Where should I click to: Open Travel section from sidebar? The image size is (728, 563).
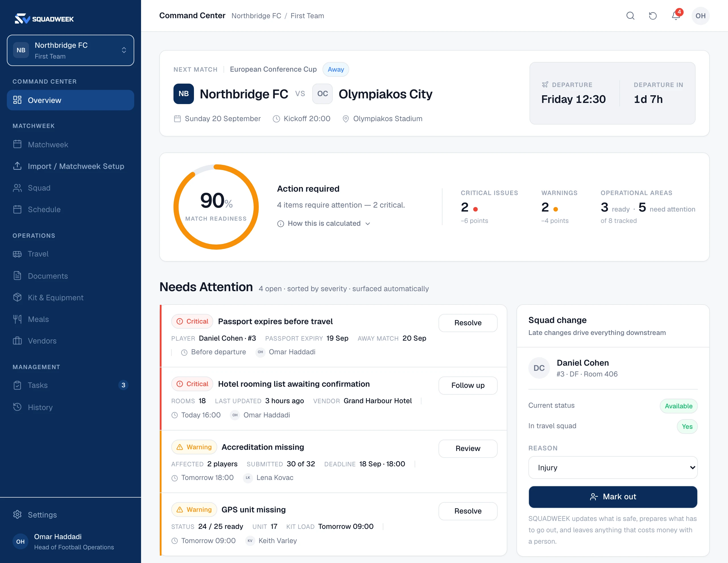coord(70,254)
